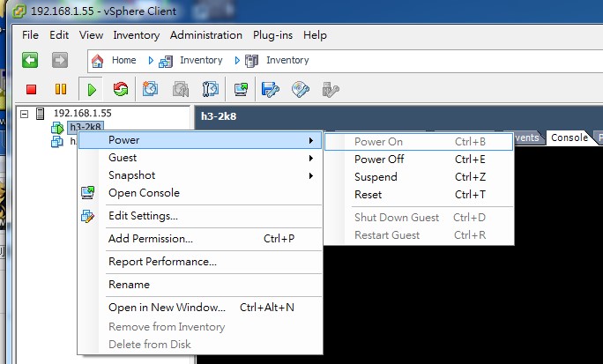Choose Report Performance... from context menu
This screenshot has width=603, height=364.
click(x=200, y=262)
